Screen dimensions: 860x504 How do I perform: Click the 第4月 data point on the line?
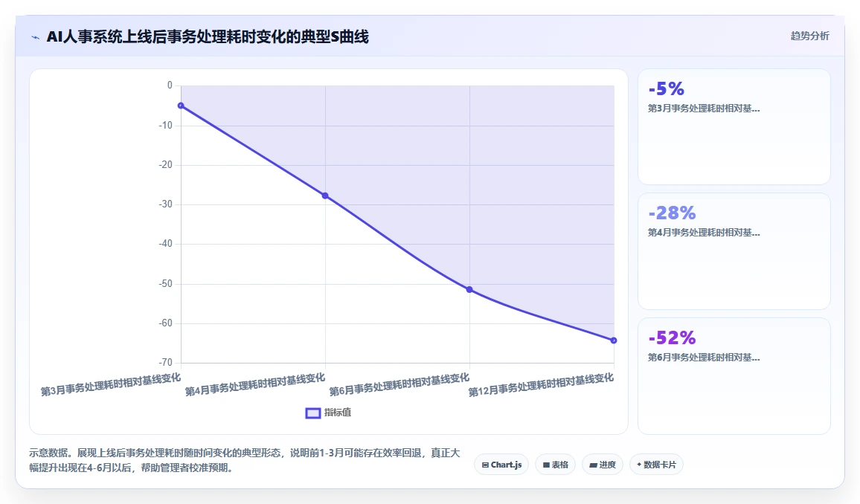point(325,196)
